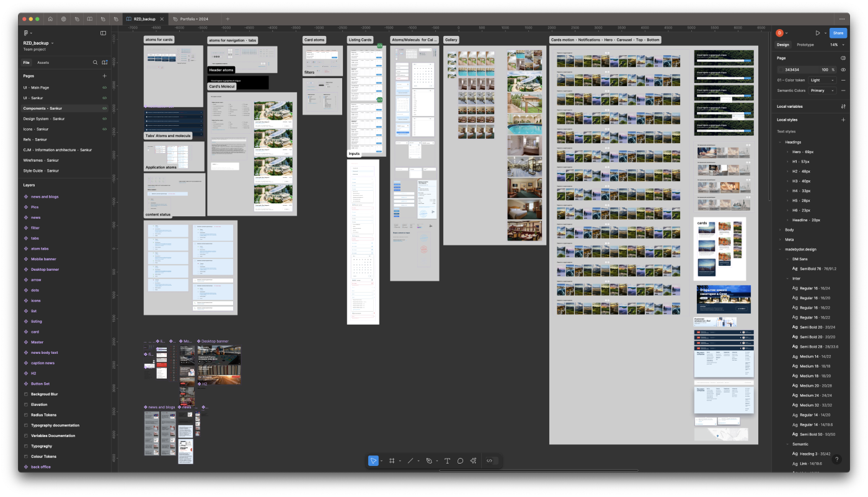Add a local style with plus icon
Screen dimensions: 868x497
843,120
